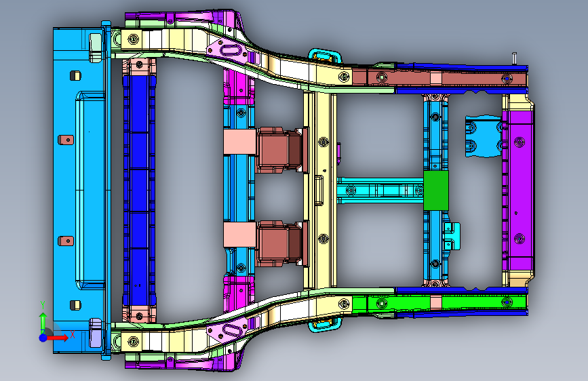Select the horizontal cyan center beam
The height and width of the screenshot is (381, 588).
380,190
